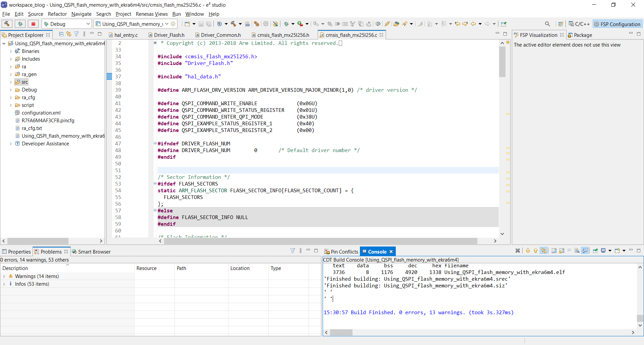Viewport: 644px width, 345px height.
Task: Expand the Binaries tree node
Action: [x=11, y=51]
